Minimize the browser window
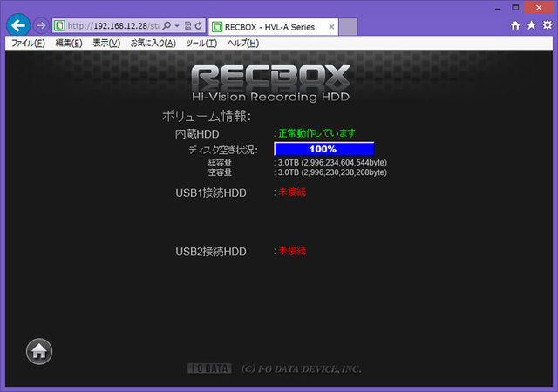 (x=498, y=8)
